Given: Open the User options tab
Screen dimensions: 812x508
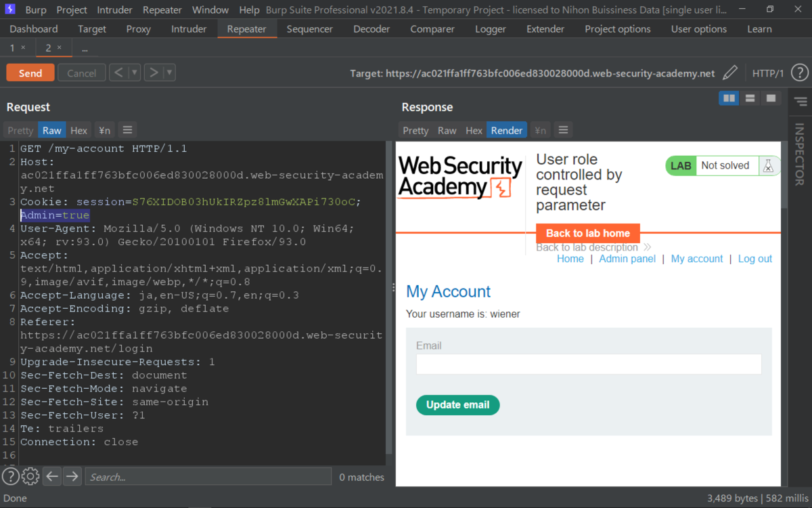Looking at the screenshot, I should [x=699, y=29].
